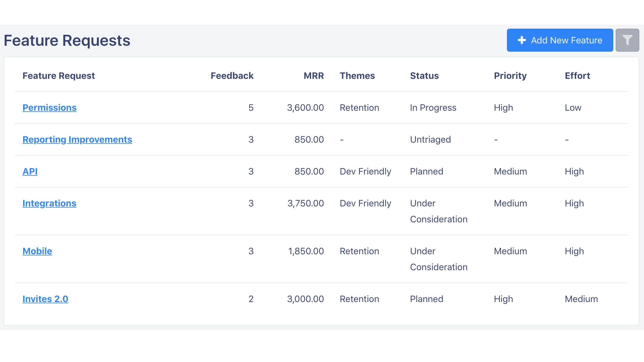Screen dimensions: 644x362
Task: Click the plus icon in Add New Feature
Action: [522, 40]
